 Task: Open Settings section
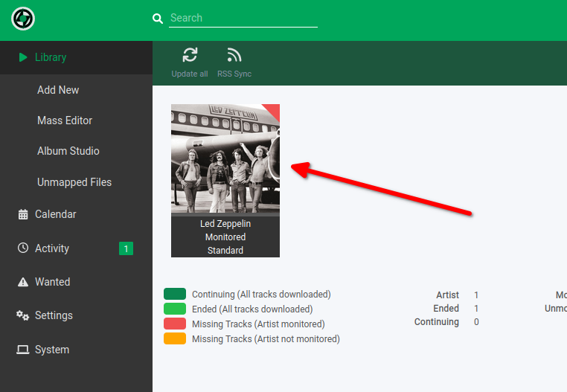54,315
